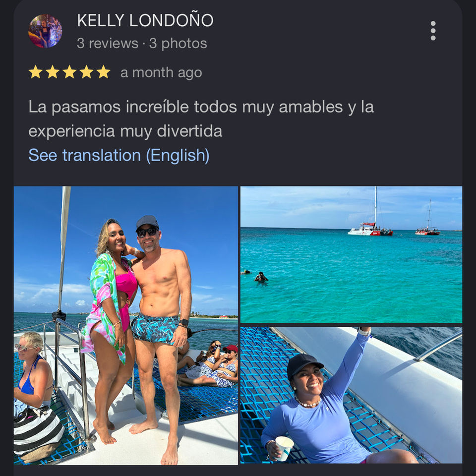Click the fourth yellow rating star
The image size is (476, 476).
click(86, 72)
